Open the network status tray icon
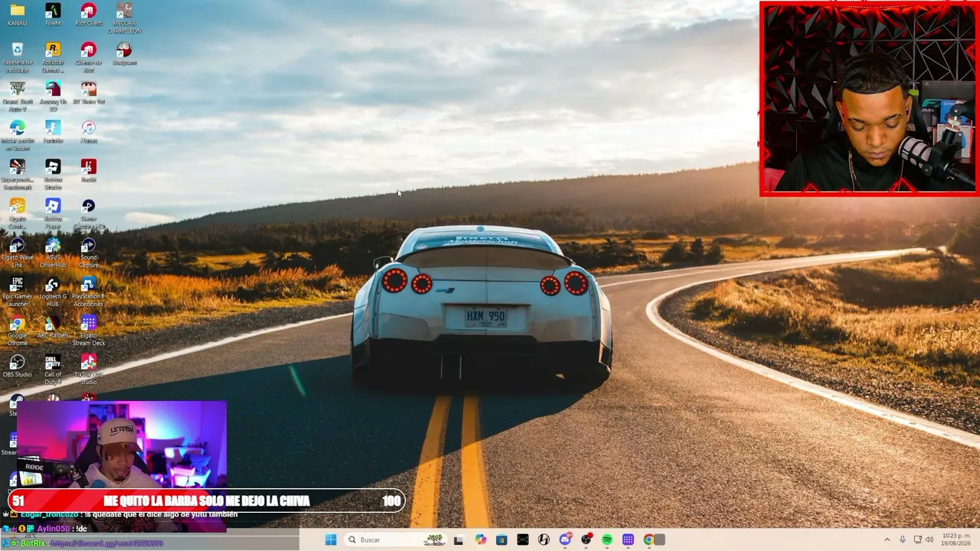 pos(917,540)
